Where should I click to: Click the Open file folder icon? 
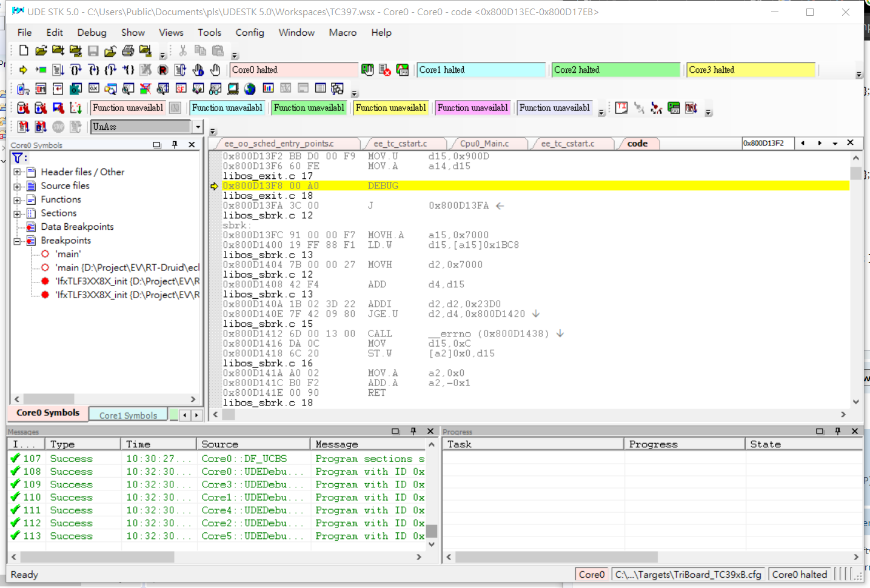pyautogui.click(x=41, y=51)
